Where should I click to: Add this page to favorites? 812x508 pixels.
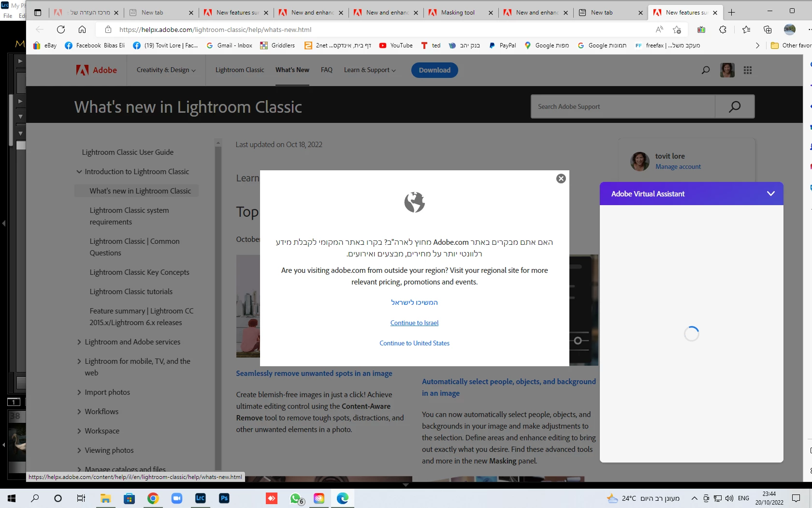[677, 30]
